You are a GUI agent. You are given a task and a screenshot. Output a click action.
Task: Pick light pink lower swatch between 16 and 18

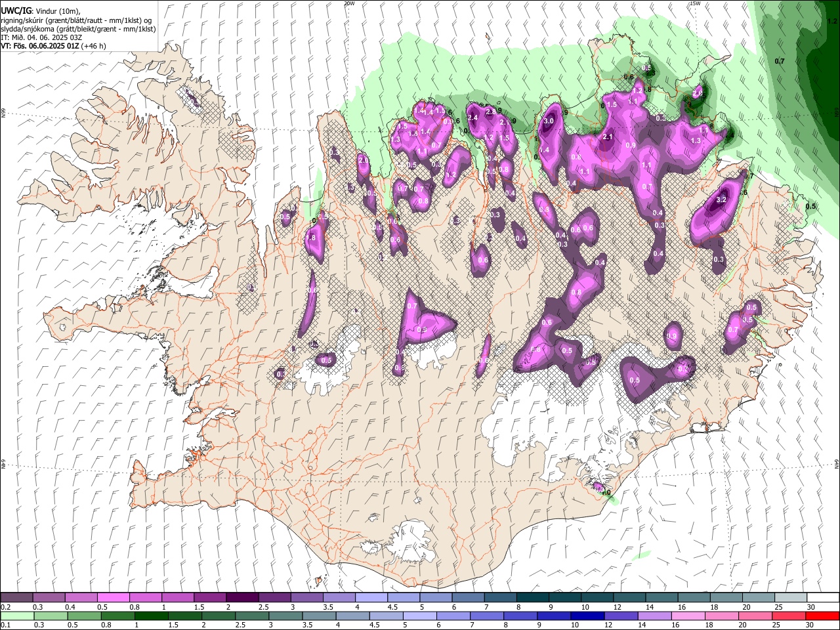coord(688,616)
